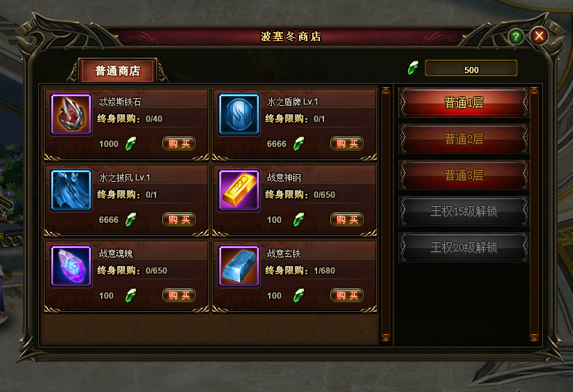Purchase 水之盾牌 Lv.1 via 购买
The image size is (573, 392).
[346, 143]
